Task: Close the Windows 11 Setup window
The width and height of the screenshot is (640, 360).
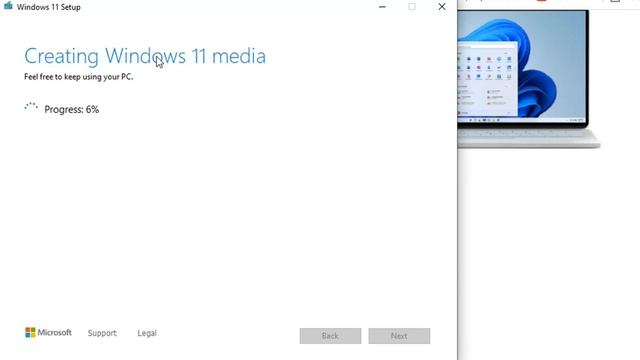Action: tap(442, 7)
